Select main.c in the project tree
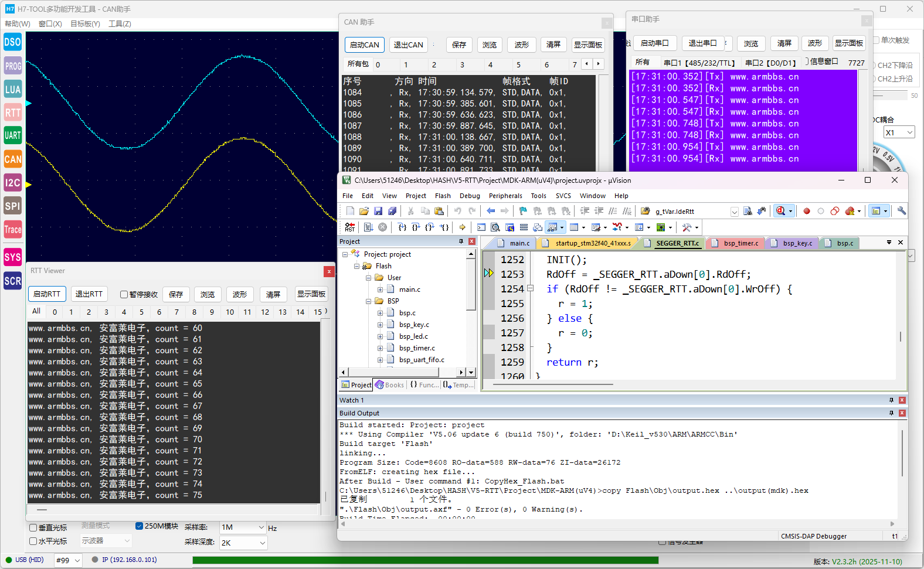The image size is (924, 569). click(409, 289)
